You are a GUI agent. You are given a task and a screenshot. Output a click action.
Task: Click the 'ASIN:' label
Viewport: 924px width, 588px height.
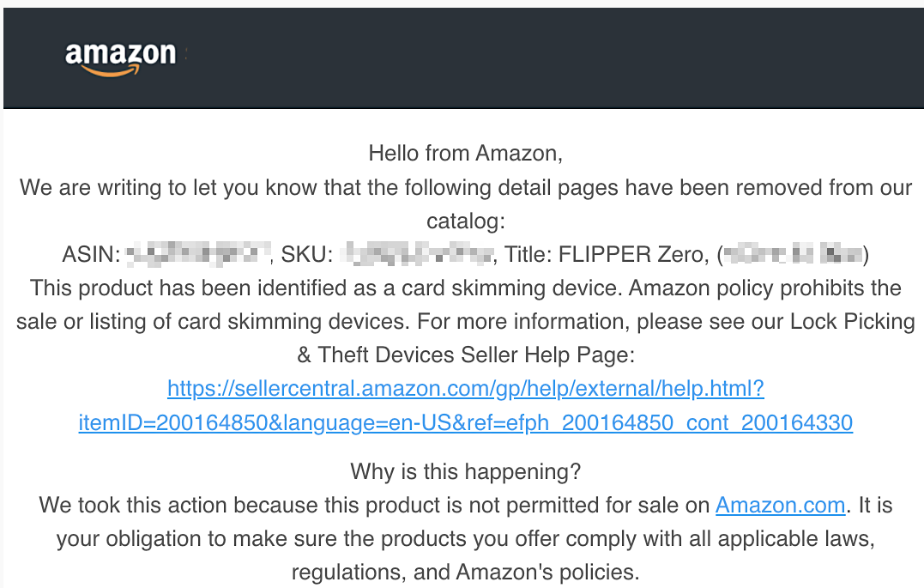[91, 255]
